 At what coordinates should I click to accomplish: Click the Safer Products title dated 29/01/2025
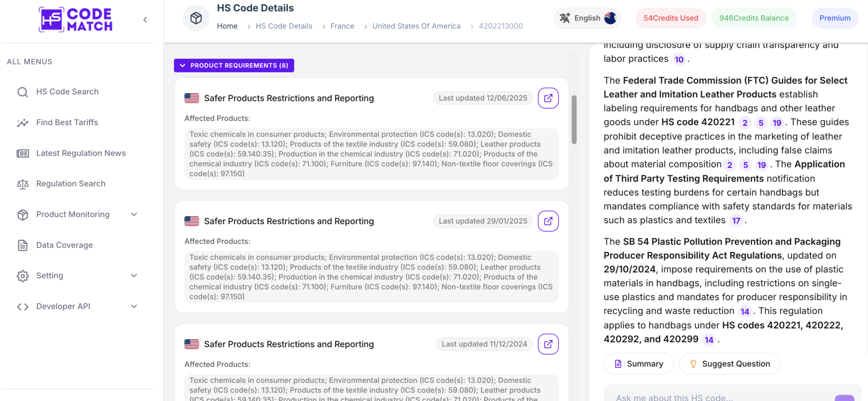(x=289, y=221)
